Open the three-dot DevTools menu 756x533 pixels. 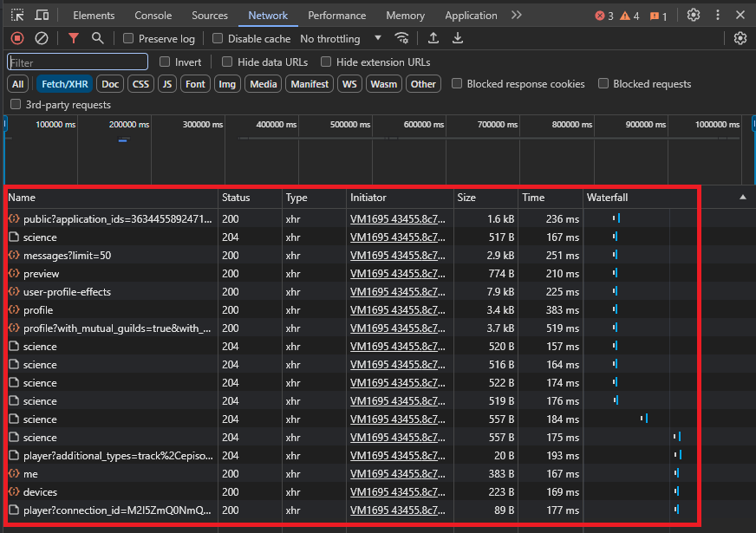tap(718, 16)
